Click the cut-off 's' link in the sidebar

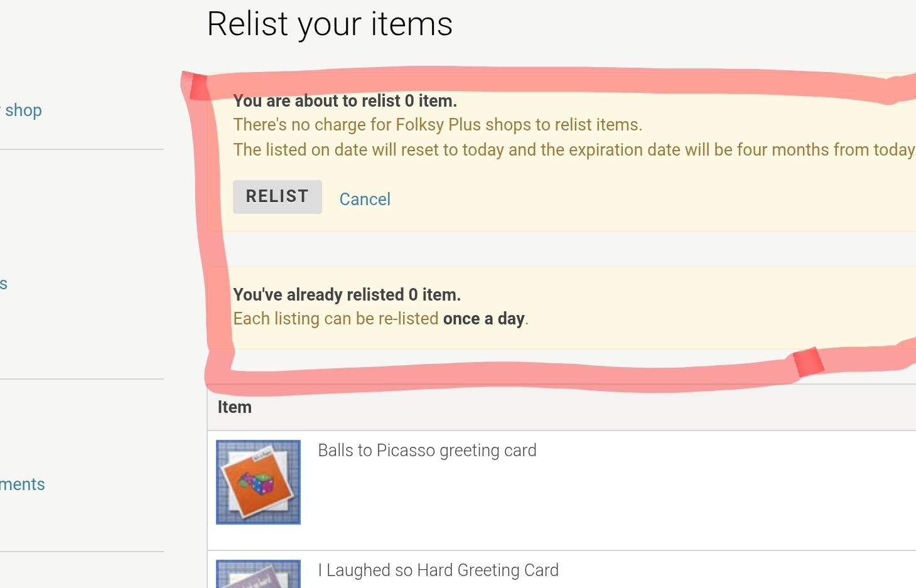coord(4,284)
